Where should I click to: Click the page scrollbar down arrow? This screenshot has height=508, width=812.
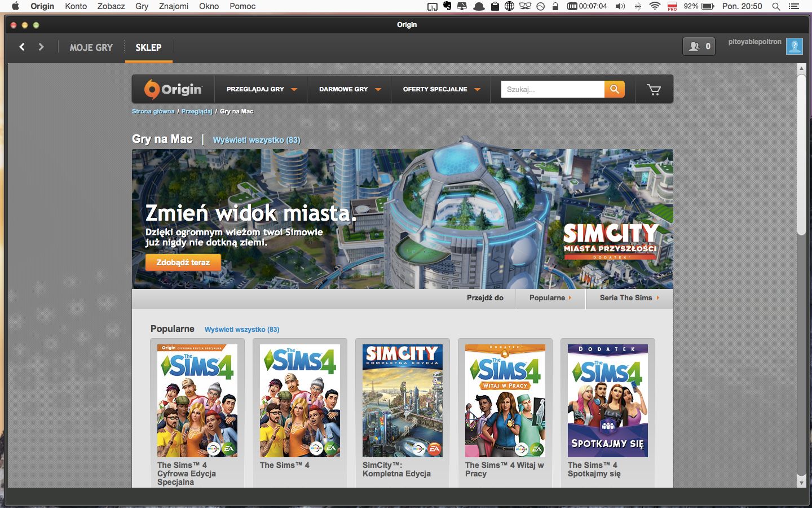[801, 483]
